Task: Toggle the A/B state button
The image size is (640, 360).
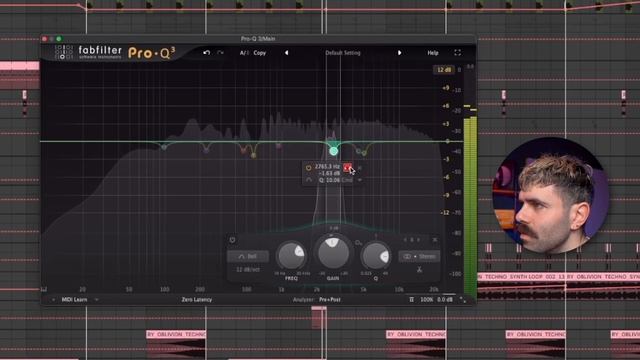Action: click(x=244, y=53)
